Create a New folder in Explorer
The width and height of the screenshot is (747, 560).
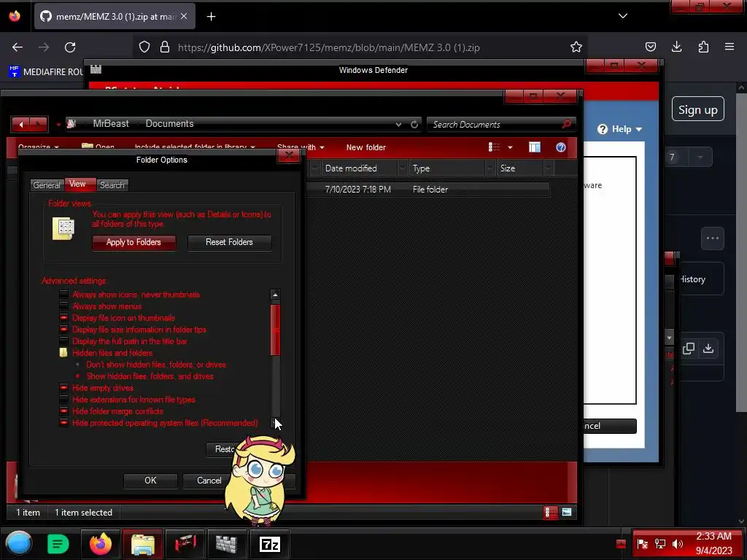[x=366, y=147]
